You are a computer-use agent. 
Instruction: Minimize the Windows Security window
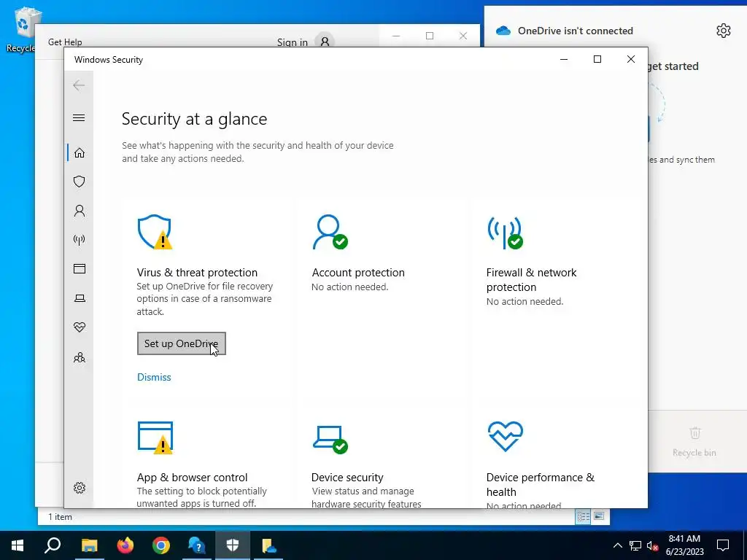point(564,59)
